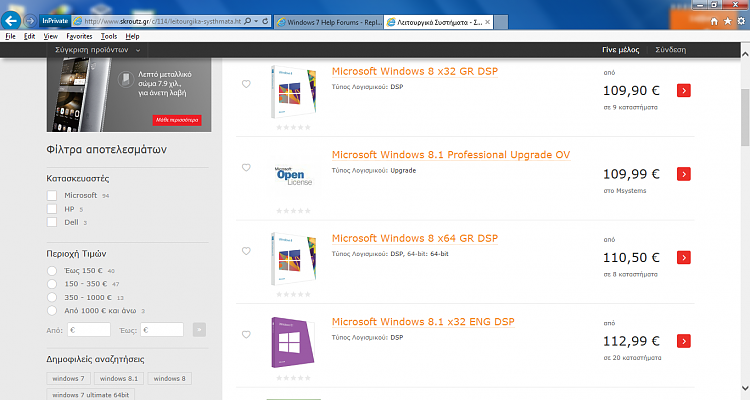The width and height of the screenshot is (750, 400).
Task: Open the Edit menu
Action: tap(29, 36)
